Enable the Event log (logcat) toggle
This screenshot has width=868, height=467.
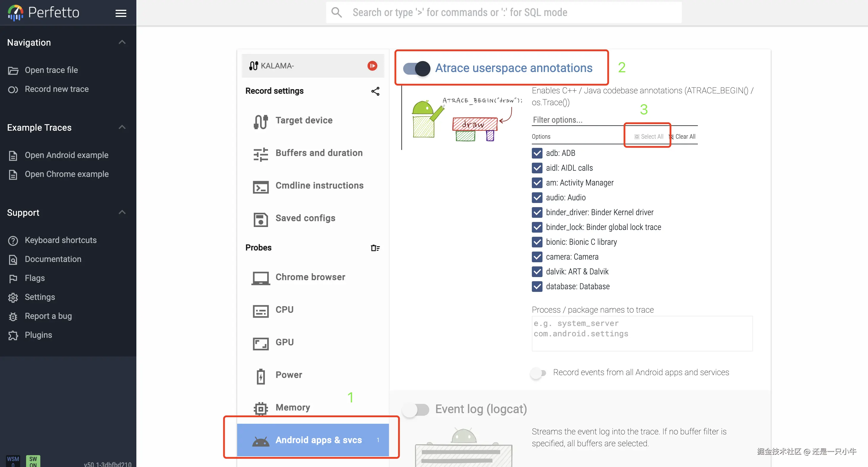click(416, 410)
